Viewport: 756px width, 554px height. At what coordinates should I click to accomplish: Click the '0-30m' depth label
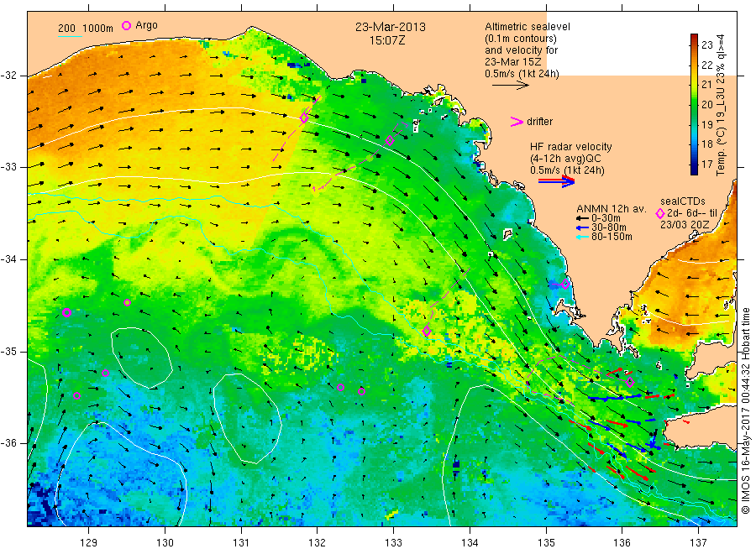606,218
